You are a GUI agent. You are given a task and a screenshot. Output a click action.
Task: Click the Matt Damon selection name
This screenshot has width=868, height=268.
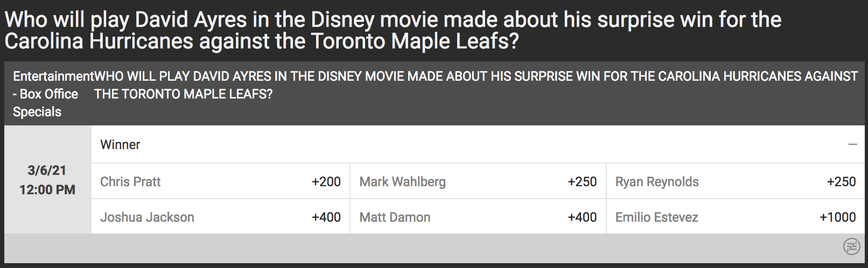pos(395,217)
